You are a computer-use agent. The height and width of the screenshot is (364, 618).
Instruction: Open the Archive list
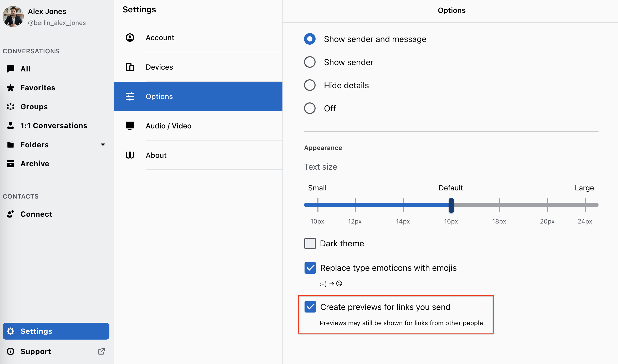point(56,164)
